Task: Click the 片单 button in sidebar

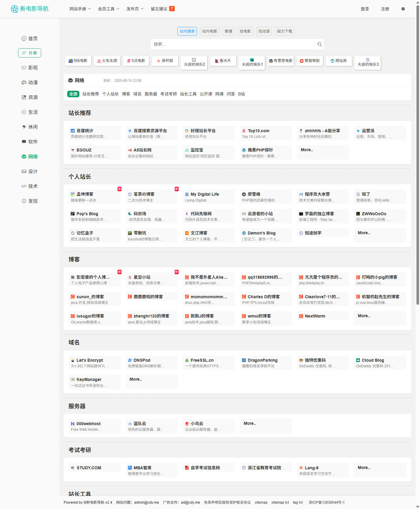Action: point(30,53)
